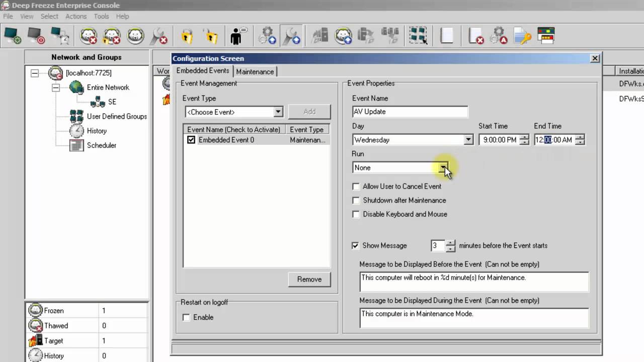Click the gears with blue arrow icon
Image resolution: width=644 pixels, height=362 pixels.
[x=267, y=36]
